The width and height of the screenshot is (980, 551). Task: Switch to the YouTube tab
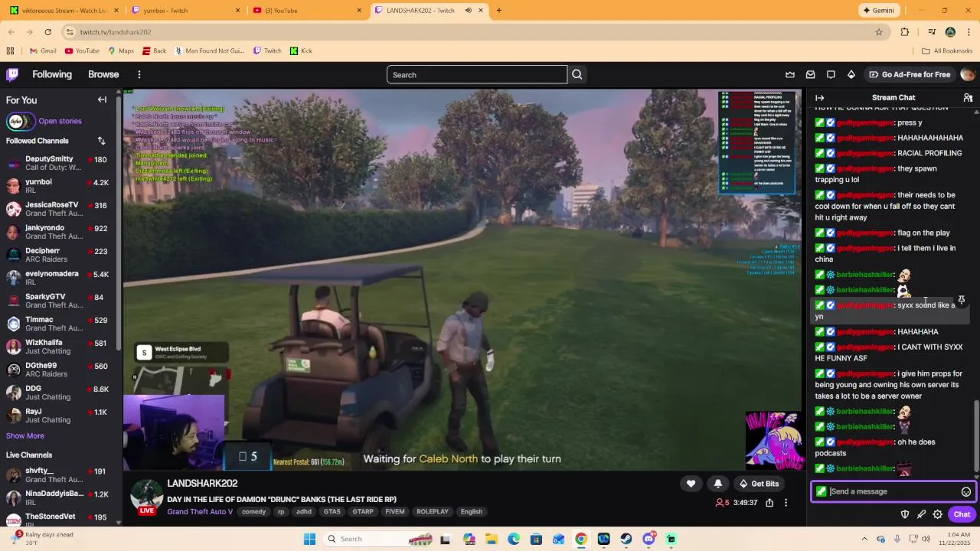pos(307,10)
